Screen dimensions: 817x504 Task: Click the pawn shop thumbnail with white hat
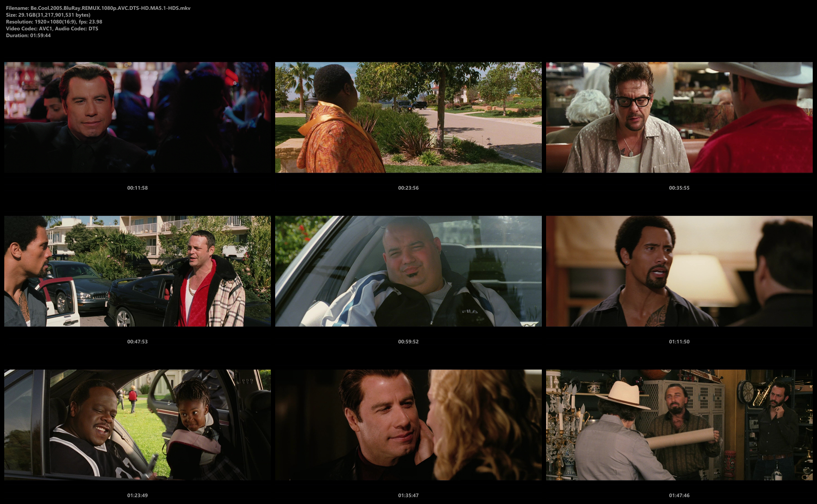click(x=679, y=425)
